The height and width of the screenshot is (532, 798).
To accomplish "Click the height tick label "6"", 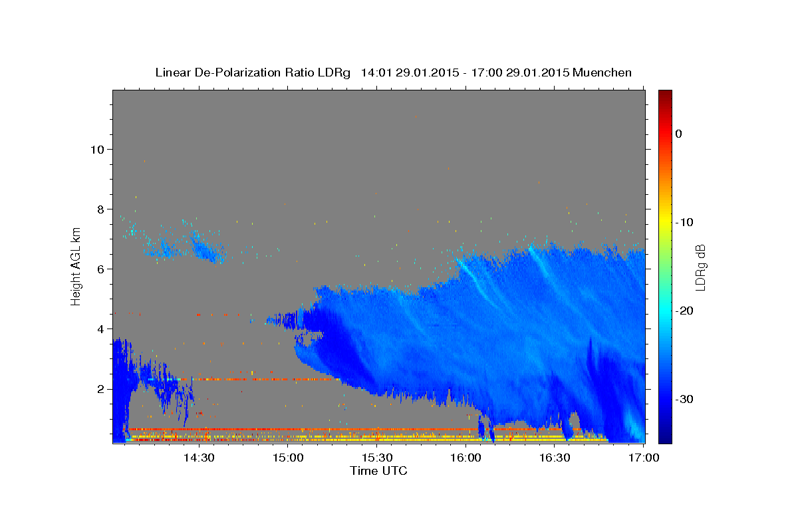I will (x=100, y=269).
